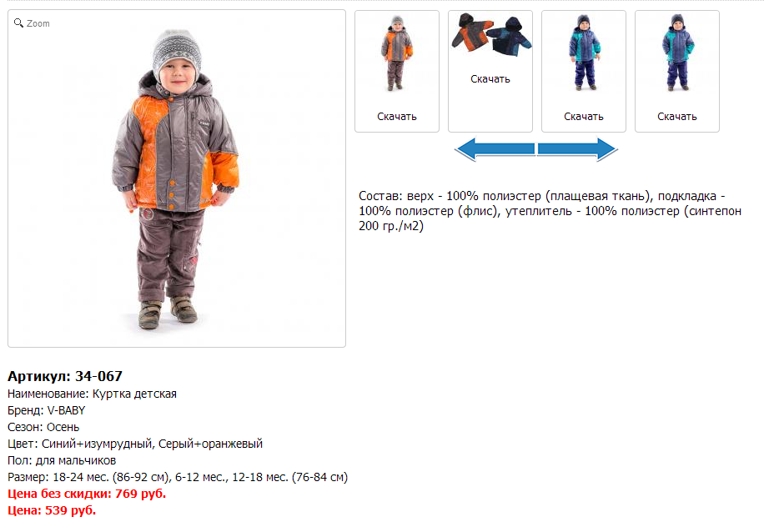Viewport: 764px width, 532px height.
Task: Click the red Цена: 539 руб. price
Action: (52, 510)
